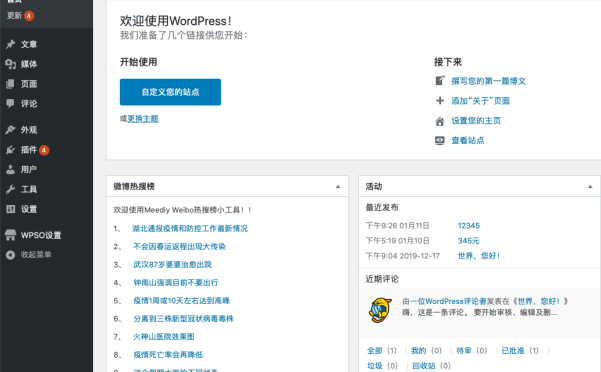This screenshot has width=601, height=372.
Task: Open the 评论 comment bubble icon
Action: (x=10, y=103)
